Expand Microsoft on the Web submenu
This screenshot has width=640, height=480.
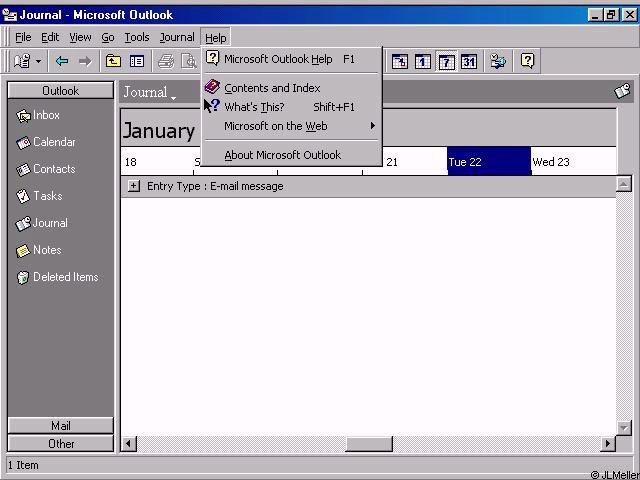point(292,126)
